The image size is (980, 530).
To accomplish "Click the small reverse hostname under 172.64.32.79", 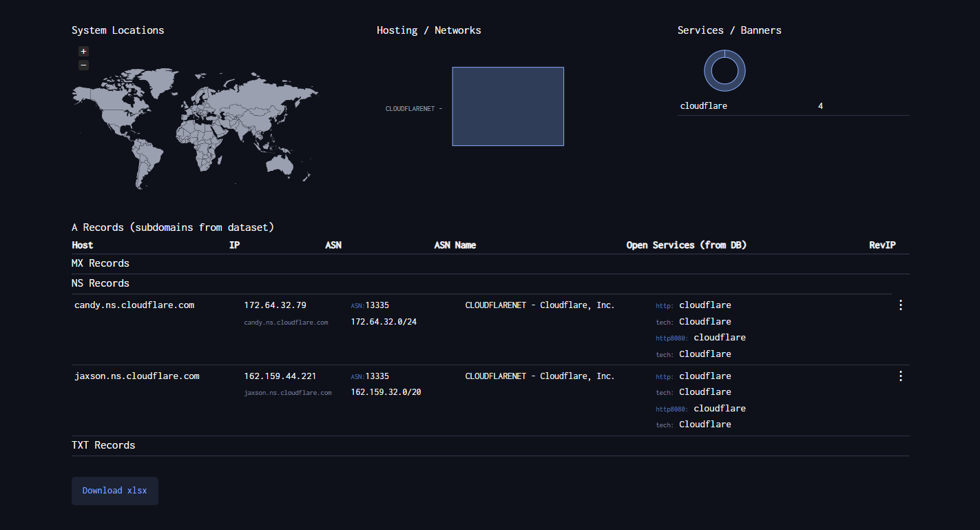I will coord(286,322).
